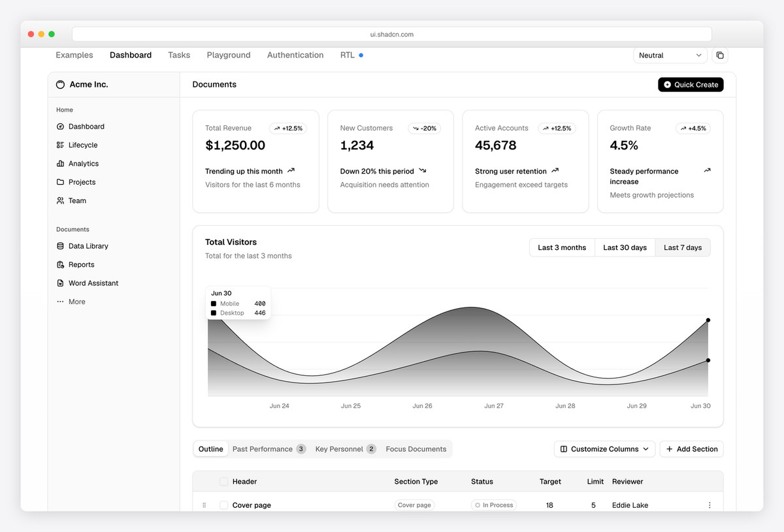Image resolution: width=784 pixels, height=532 pixels.
Task: Click the Lifecycle list icon
Action: pos(60,145)
